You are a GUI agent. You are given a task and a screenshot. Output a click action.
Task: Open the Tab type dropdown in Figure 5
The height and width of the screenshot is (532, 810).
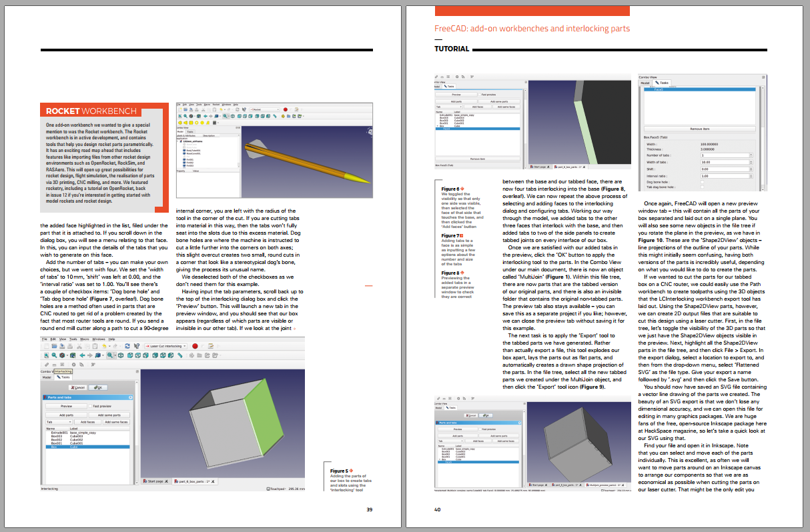tap(57, 422)
